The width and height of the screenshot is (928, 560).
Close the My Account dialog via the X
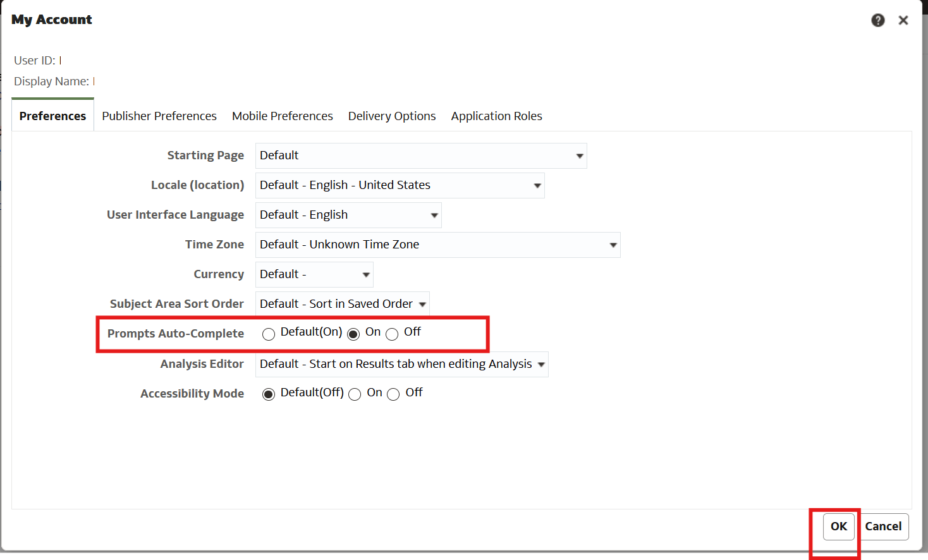(x=903, y=20)
